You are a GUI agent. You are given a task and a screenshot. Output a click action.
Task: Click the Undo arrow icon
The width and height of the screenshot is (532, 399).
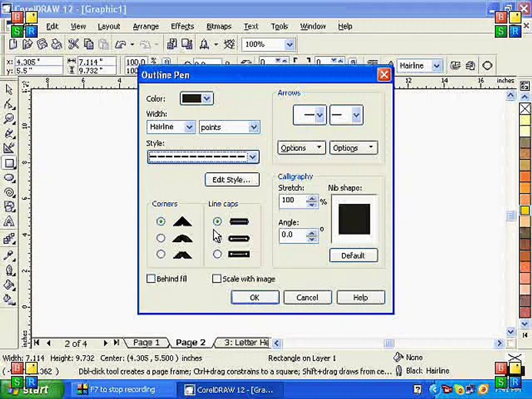tap(120, 44)
